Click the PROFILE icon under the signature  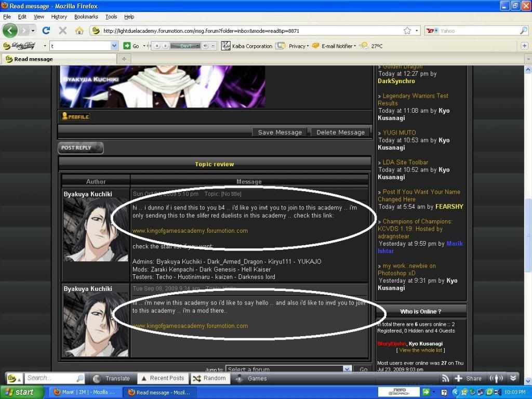coord(75,116)
